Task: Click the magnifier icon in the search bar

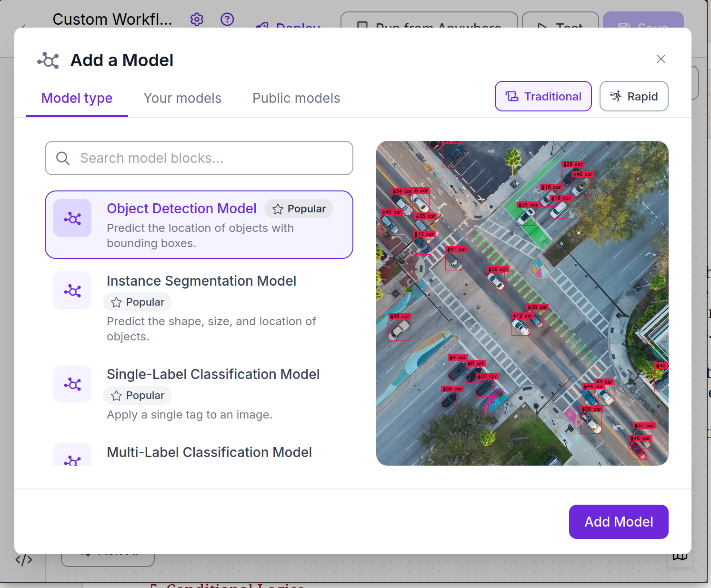Action: tap(63, 158)
